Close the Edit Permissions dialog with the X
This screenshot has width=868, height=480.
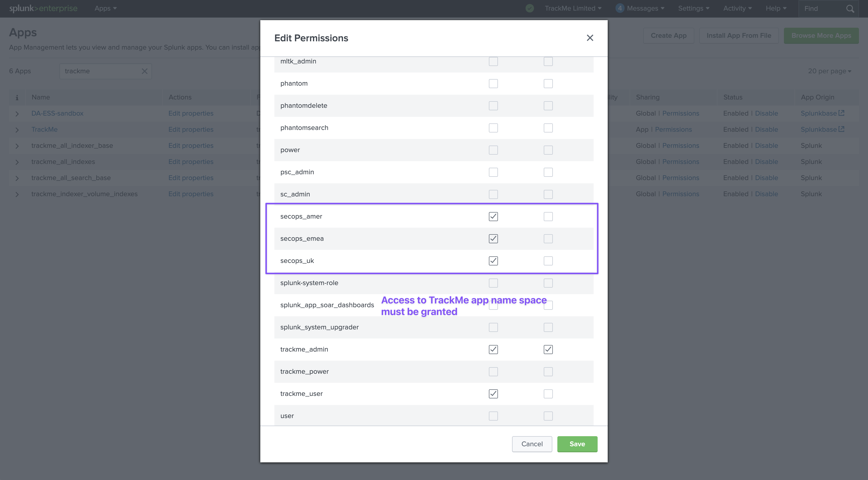click(x=590, y=38)
